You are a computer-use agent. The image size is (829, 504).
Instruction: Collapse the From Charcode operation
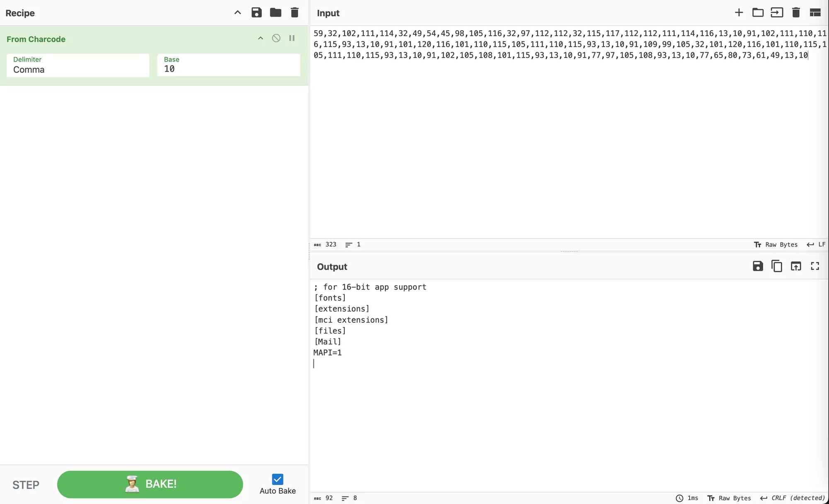point(260,38)
